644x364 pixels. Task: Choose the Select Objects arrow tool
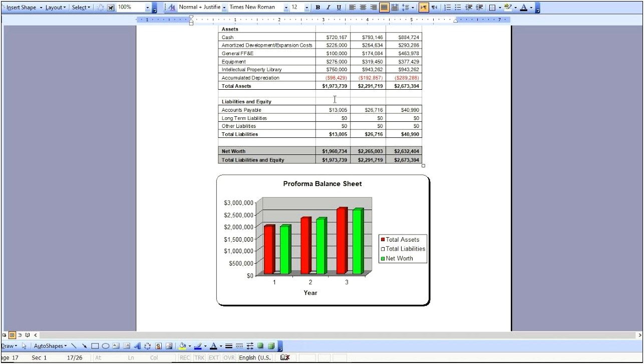point(24,346)
